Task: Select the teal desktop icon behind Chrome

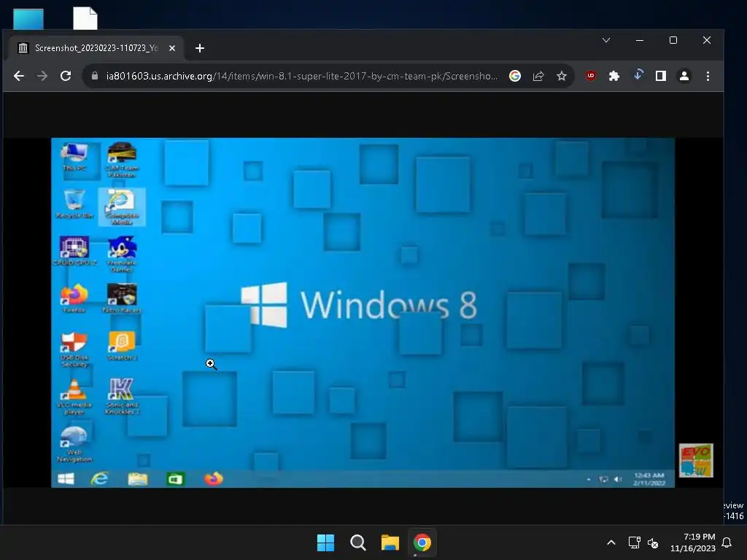Action: click(x=28, y=19)
